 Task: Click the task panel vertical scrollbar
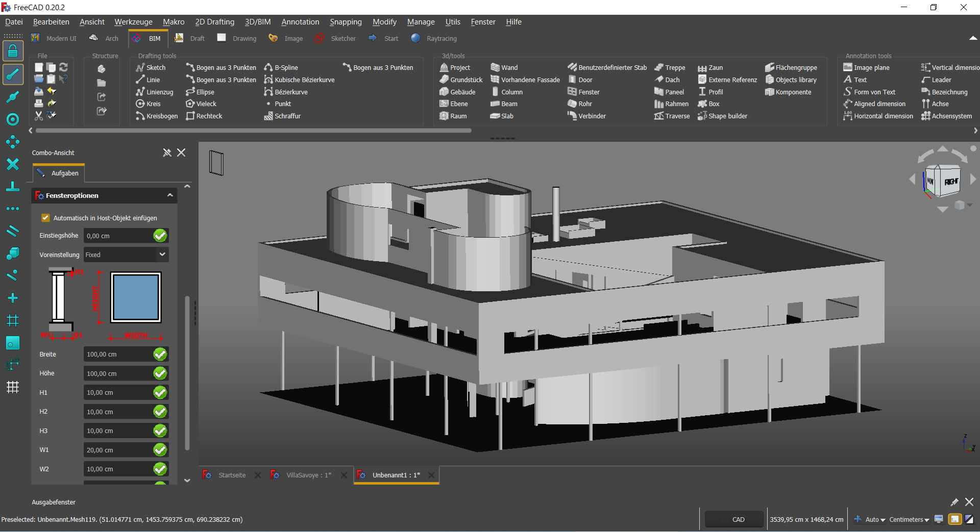point(187,372)
